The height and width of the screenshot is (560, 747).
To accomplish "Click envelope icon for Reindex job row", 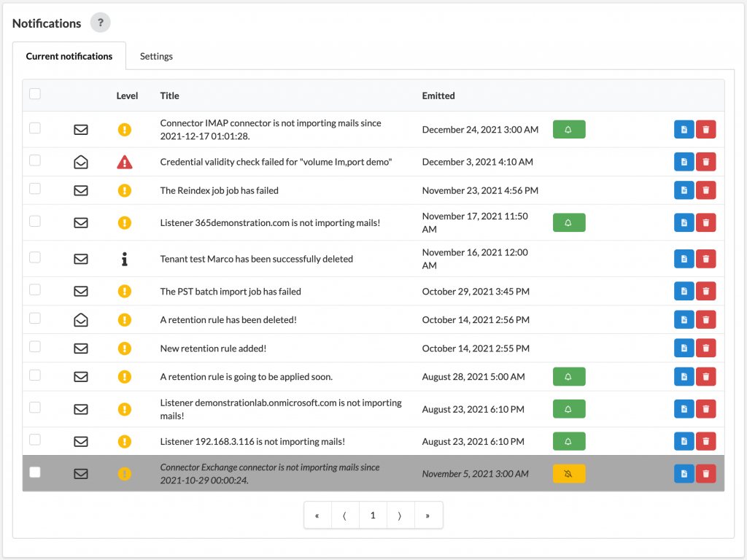I will coord(81,190).
